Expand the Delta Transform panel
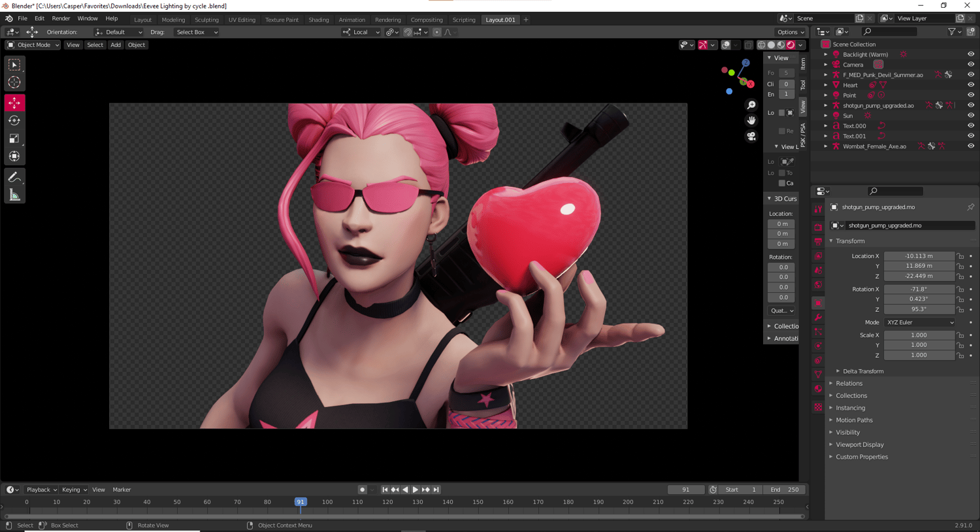The image size is (980, 532). point(863,371)
